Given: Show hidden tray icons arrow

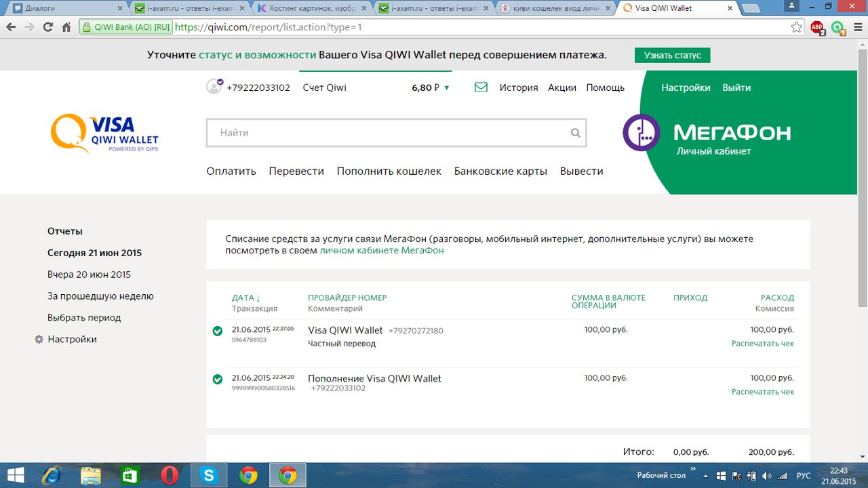Looking at the screenshot, I should tap(707, 476).
